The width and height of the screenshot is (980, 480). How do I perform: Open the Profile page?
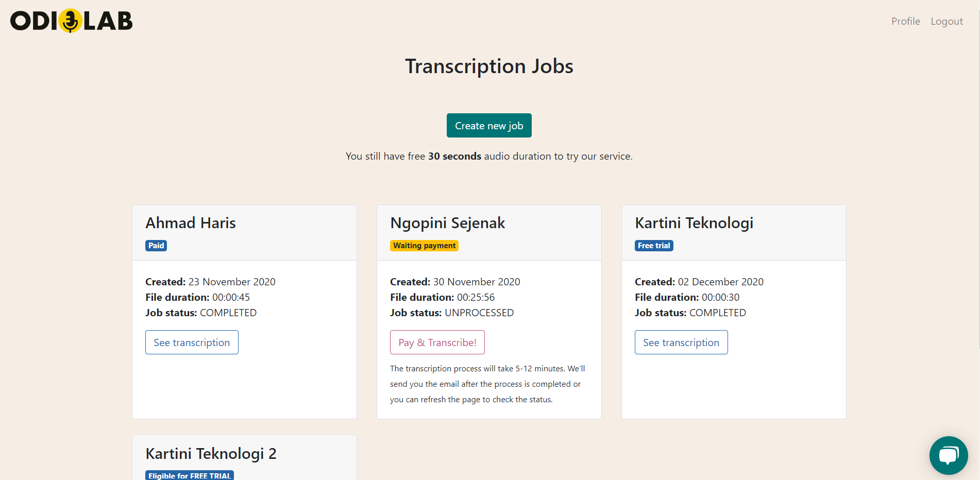point(905,21)
